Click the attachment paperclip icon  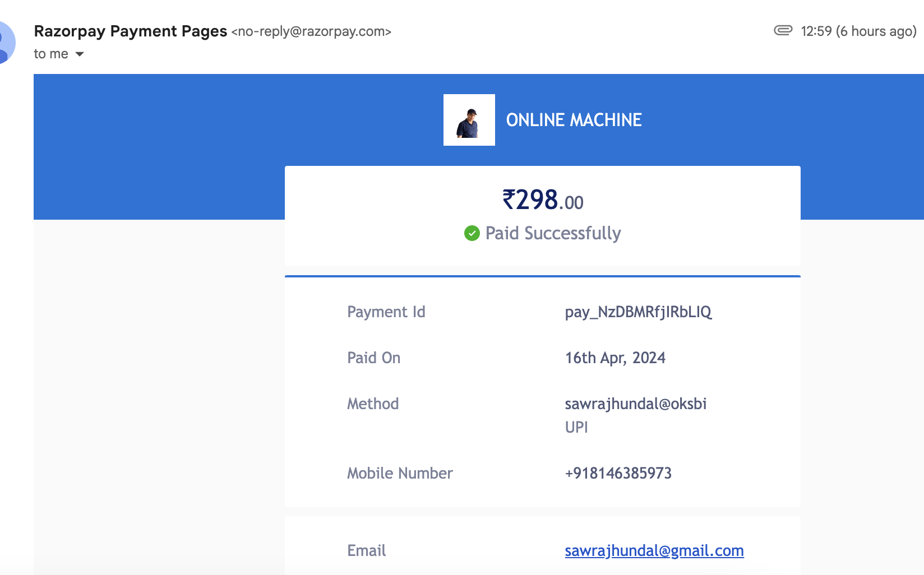(x=783, y=30)
